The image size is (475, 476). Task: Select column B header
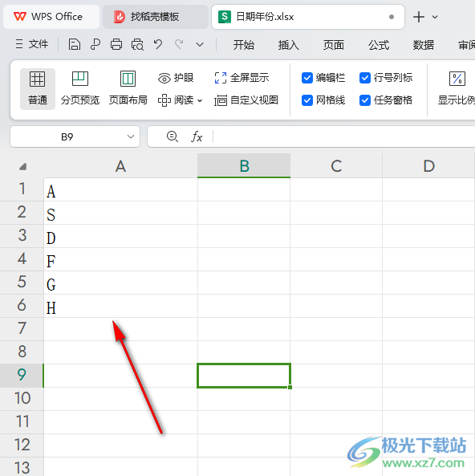[244, 165]
